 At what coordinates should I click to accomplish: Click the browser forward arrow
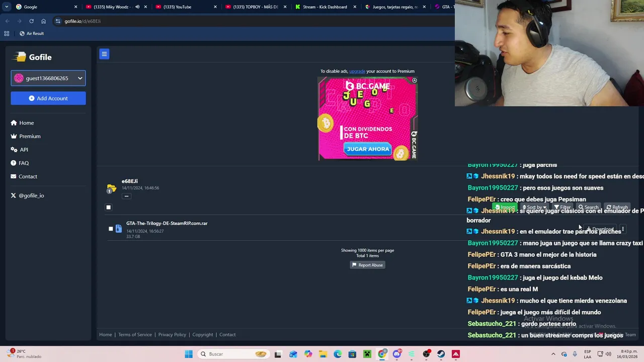[19, 21]
